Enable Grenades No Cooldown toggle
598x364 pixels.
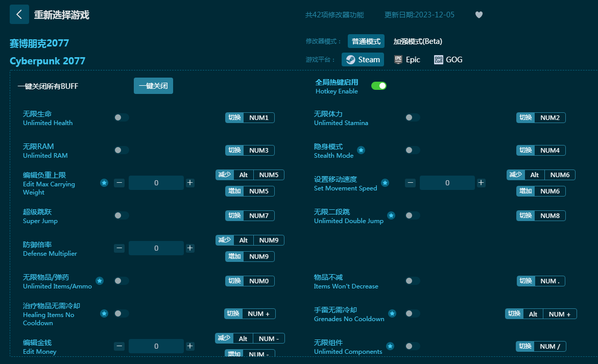[x=412, y=313]
